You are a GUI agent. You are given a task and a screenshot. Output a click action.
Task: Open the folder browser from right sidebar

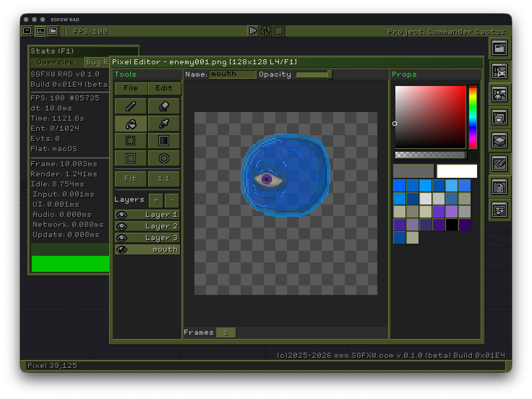tap(499, 48)
